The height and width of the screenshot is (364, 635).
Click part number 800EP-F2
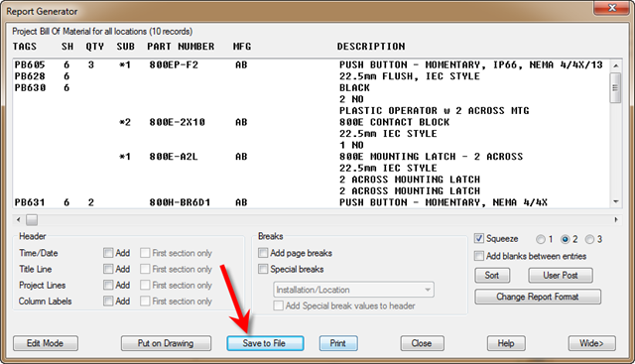pos(174,64)
